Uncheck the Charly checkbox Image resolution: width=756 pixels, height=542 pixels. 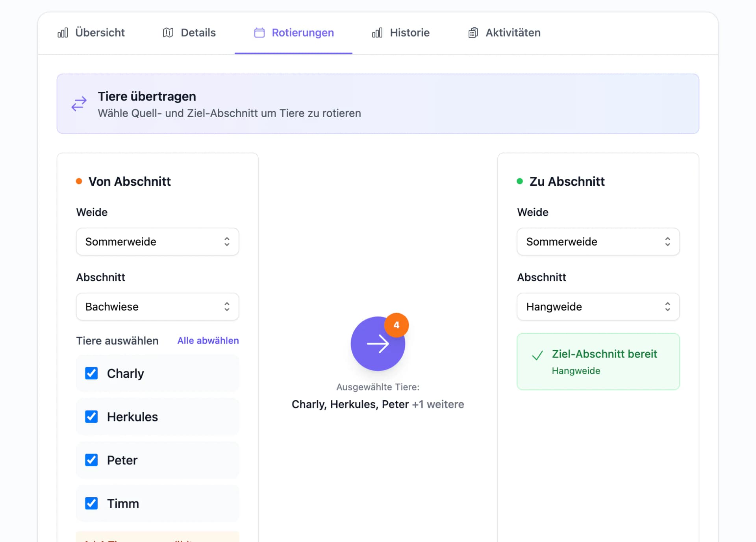pyautogui.click(x=91, y=373)
